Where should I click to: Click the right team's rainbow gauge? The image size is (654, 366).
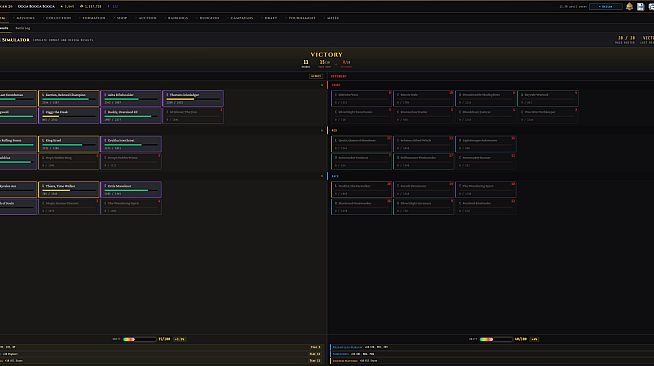pyautogui.click(x=496, y=339)
